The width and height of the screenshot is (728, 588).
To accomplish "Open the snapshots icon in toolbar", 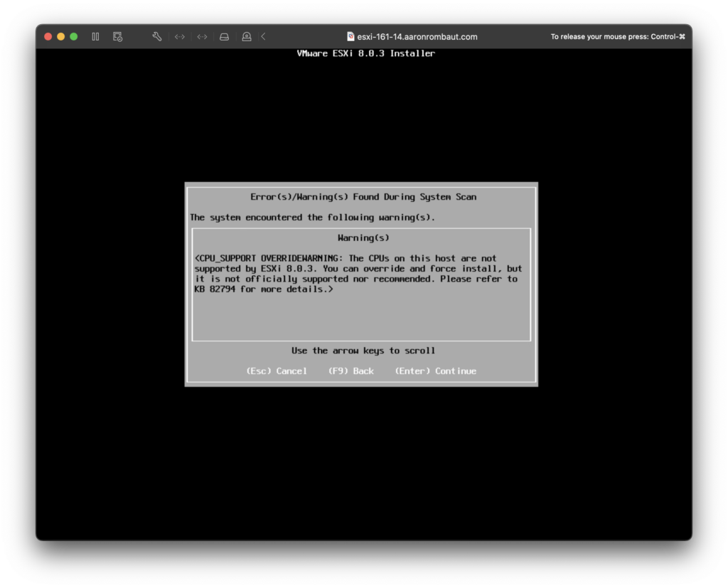I will (117, 36).
